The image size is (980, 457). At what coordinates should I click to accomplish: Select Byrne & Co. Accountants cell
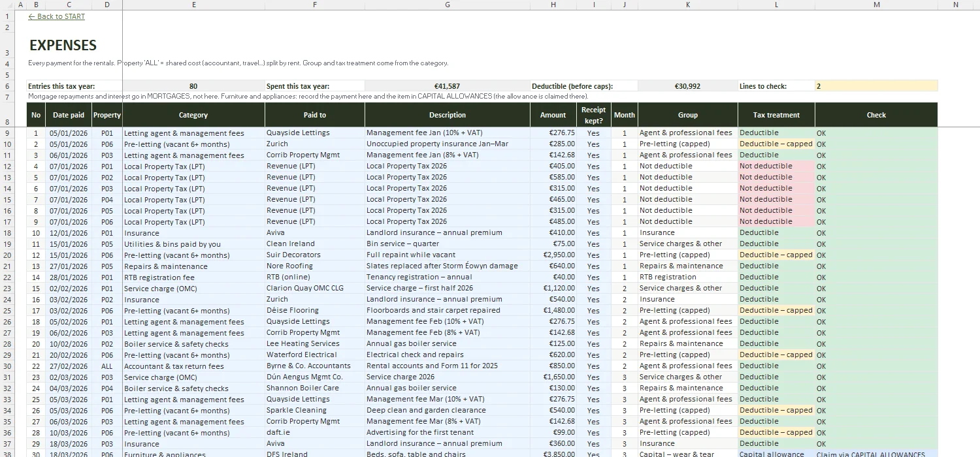pyautogui.click(x=315, y=366)
